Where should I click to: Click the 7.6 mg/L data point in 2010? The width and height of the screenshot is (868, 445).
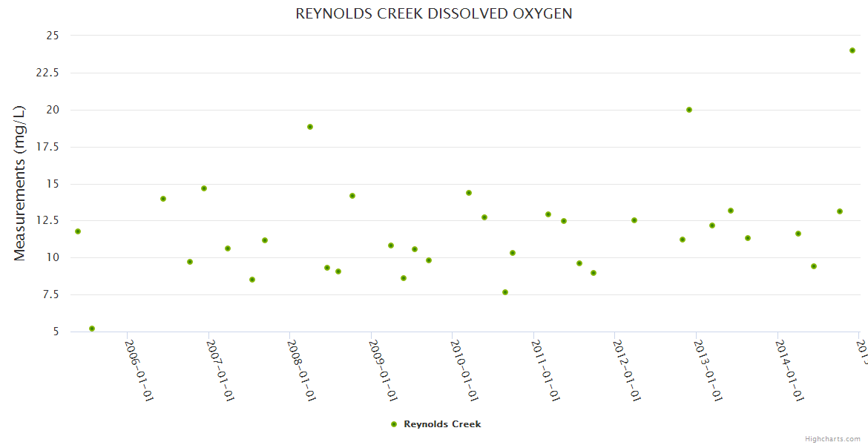coord(505,292)
